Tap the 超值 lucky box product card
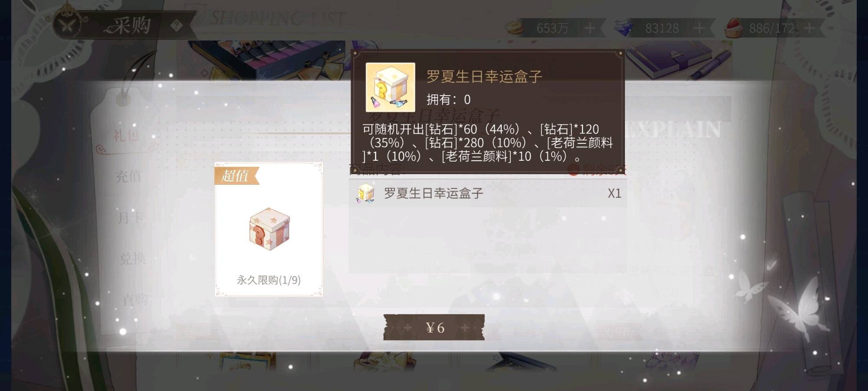This screenshot has width=868, height=391. pyautogui.click(x=269, y=229)
